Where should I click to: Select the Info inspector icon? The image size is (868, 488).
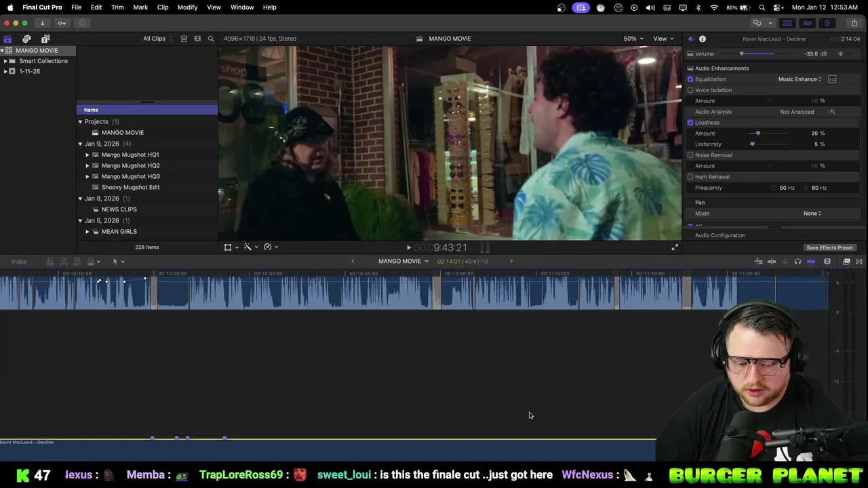703,39
